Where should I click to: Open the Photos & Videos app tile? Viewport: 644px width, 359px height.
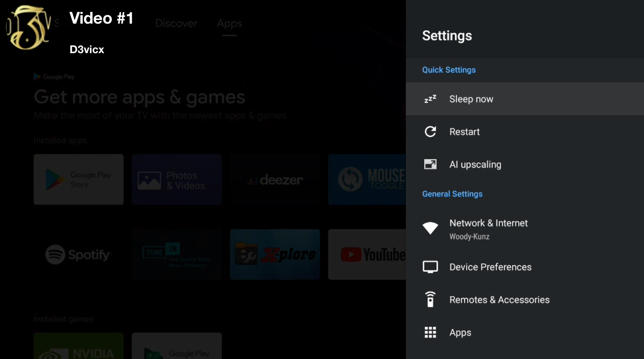pos(177,179)
